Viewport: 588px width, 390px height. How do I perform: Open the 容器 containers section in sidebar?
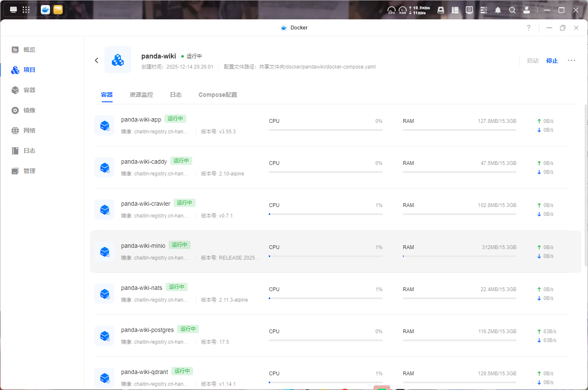coord(24,90)
